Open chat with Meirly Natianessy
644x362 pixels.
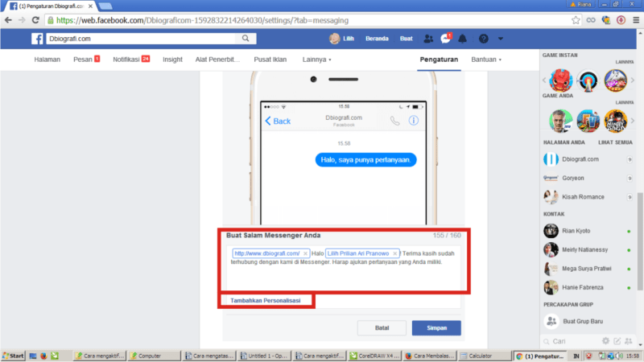click(585, 250)
